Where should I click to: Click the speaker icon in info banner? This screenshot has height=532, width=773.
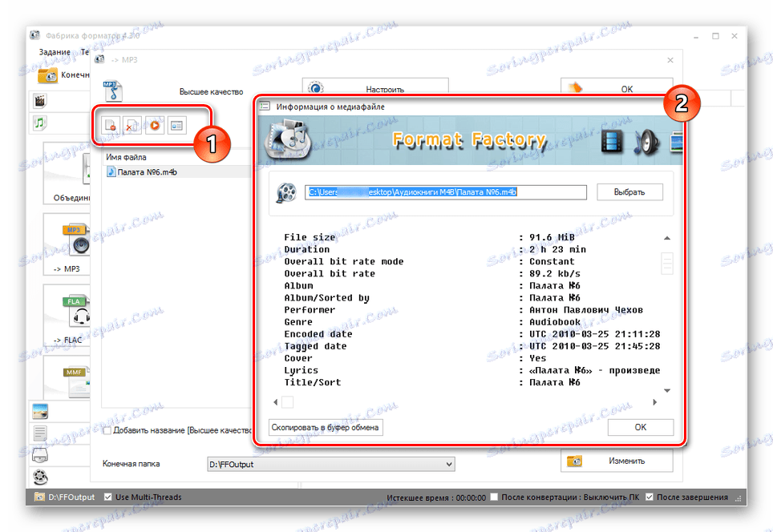click(x=646, y=142)
